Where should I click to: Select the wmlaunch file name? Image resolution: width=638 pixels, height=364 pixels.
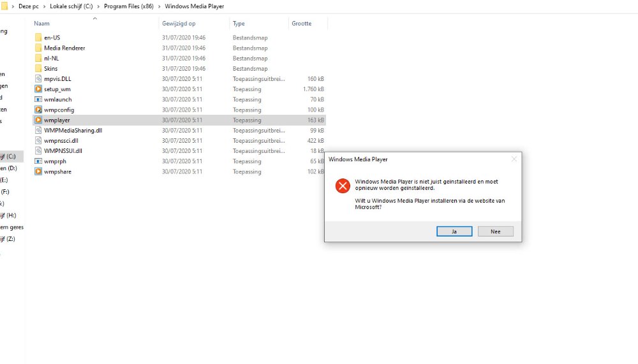click(58, 99)
